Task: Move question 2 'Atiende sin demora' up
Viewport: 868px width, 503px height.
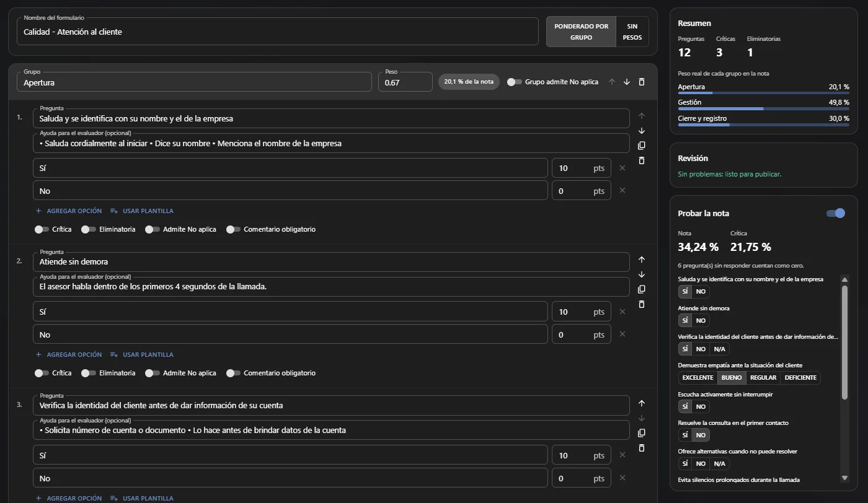Action: point(642,260)
